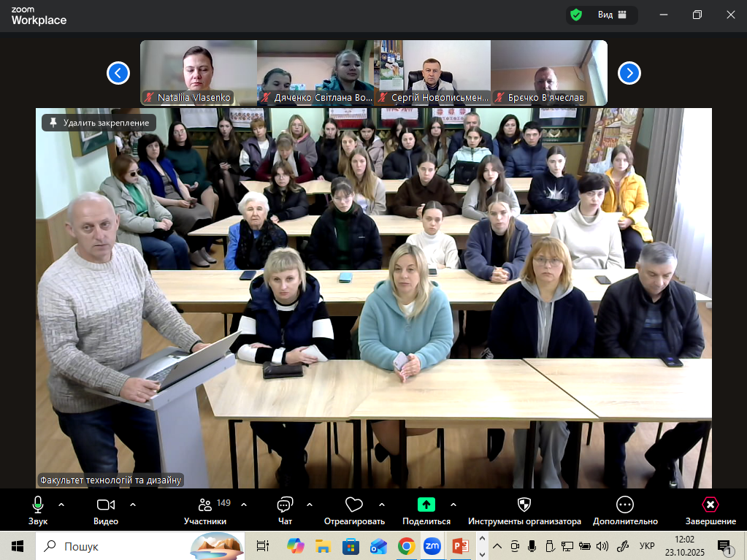
Task: Click the green encryption shield icon
Action: pos(577,15)
